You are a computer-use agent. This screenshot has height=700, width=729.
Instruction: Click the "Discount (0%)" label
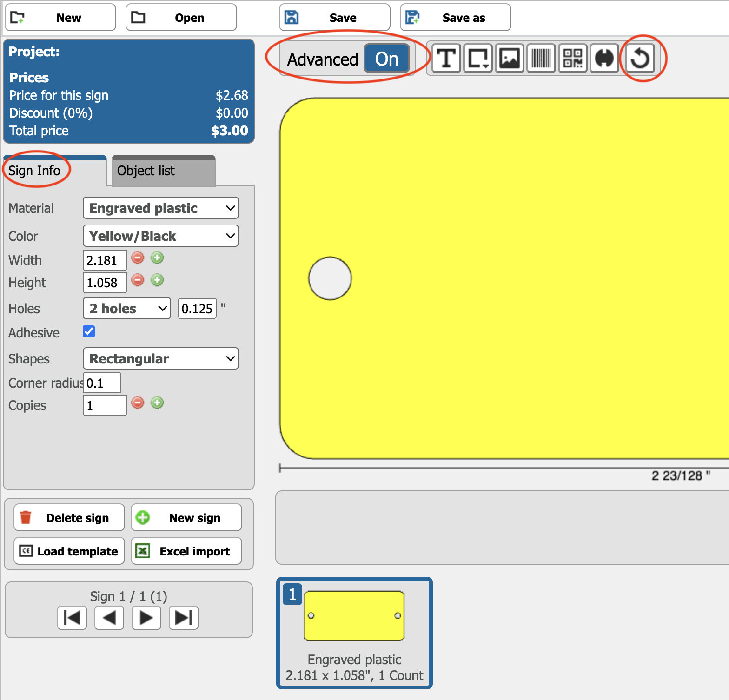point(51,113)
